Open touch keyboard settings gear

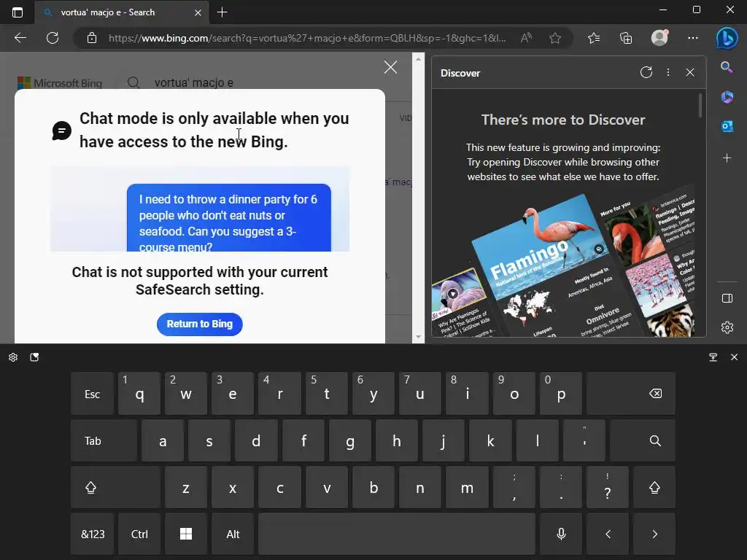pos(13,357)
